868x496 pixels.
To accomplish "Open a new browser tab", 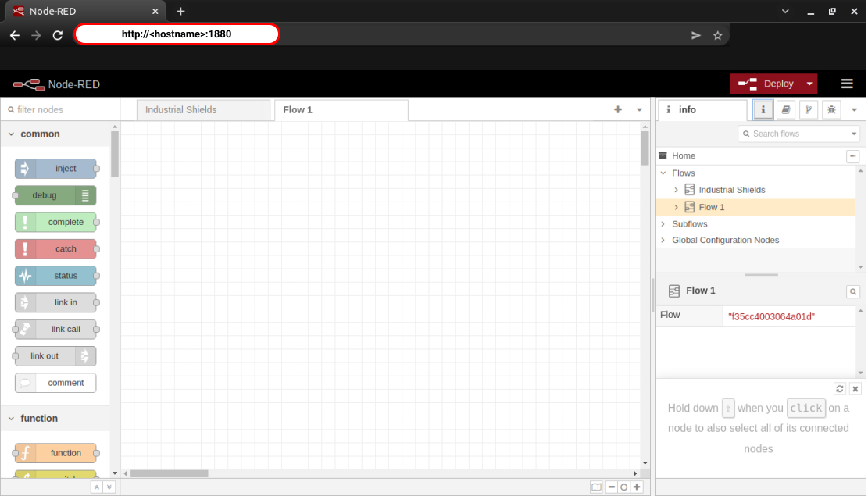I will [x=180, y=11].
